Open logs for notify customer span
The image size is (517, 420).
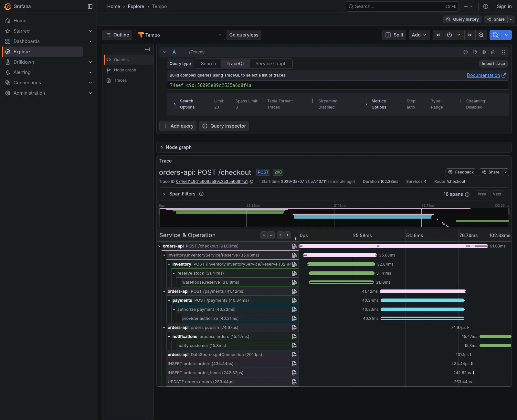coord(294,346)
